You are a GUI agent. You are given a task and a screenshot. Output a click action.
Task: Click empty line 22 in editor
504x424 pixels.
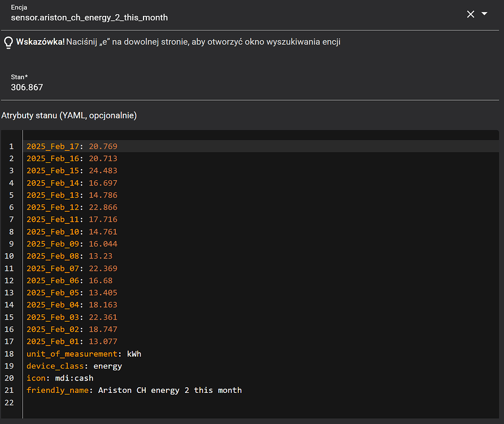click(x=226, y=403)
